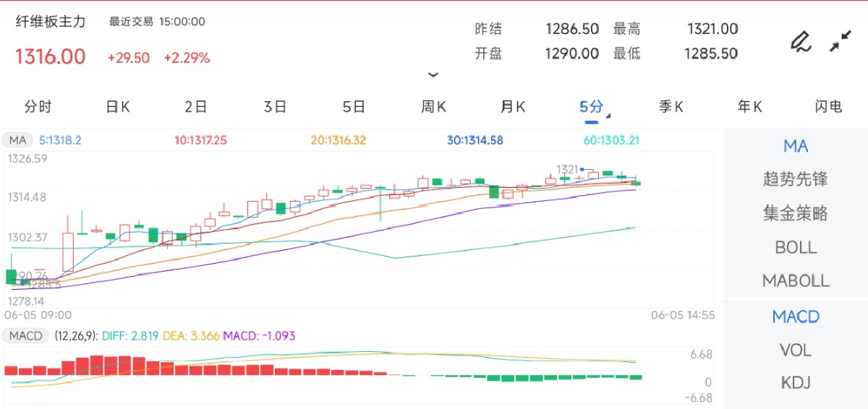The height and width of the screenshot is (409, 868).
Task: Select the 趋势先锋 indicator
Action: [x=796, y=179]
